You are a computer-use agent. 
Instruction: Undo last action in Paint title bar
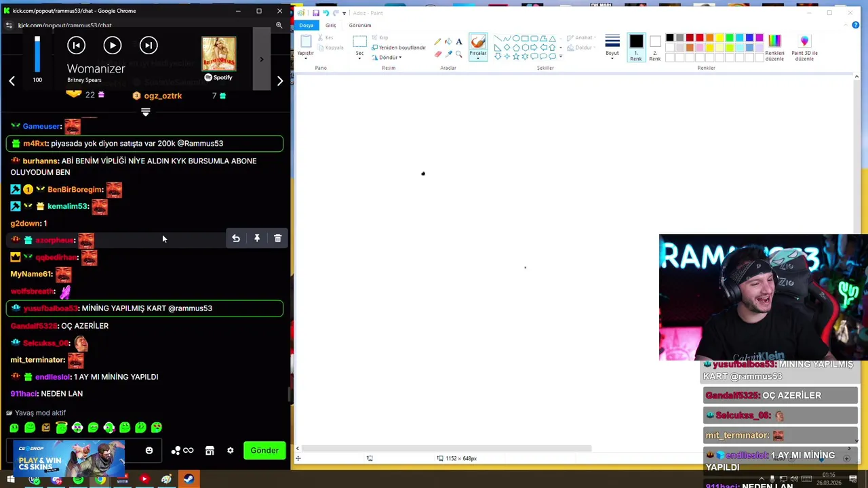coord(326,13)
